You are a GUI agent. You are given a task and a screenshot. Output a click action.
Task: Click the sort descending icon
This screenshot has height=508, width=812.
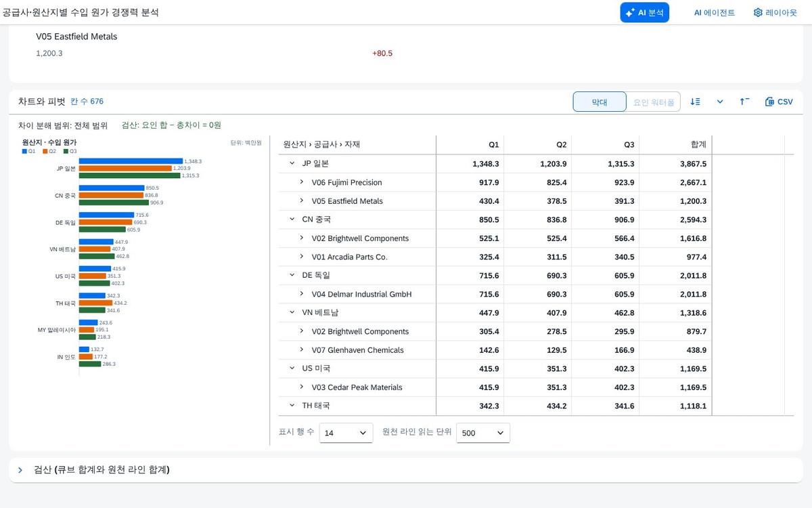point(695,102)
